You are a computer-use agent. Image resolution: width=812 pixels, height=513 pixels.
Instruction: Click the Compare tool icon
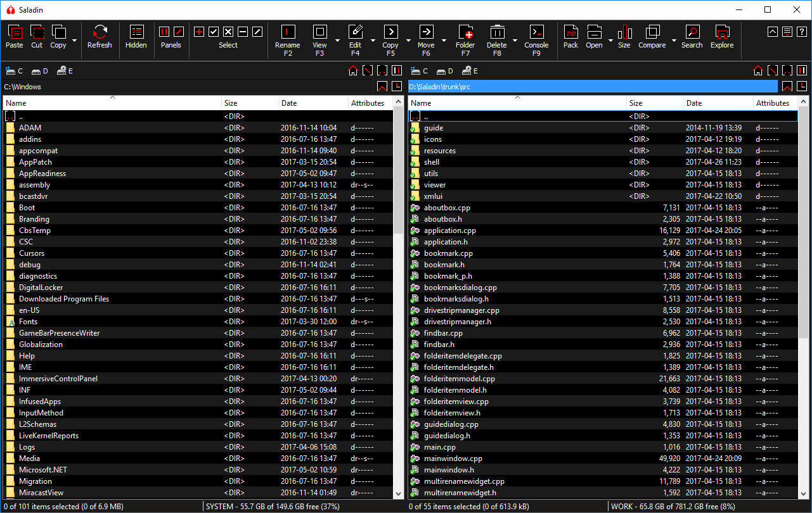(x=652, y=32)
